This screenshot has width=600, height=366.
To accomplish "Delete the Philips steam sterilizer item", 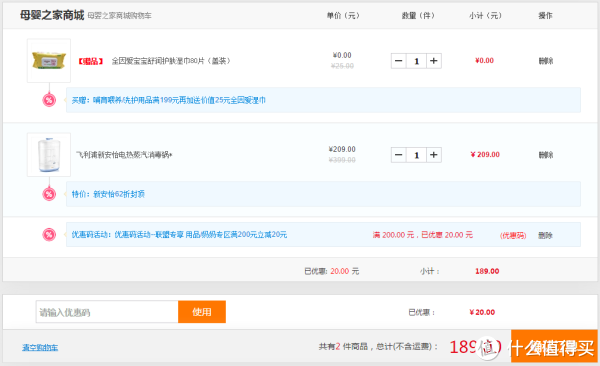I will (546, 155).
